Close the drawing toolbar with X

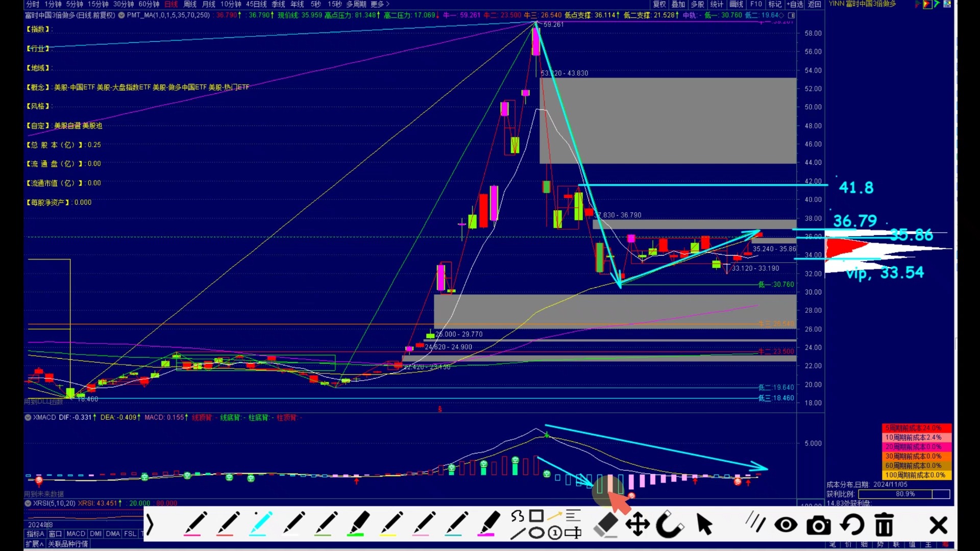(939, 525)
